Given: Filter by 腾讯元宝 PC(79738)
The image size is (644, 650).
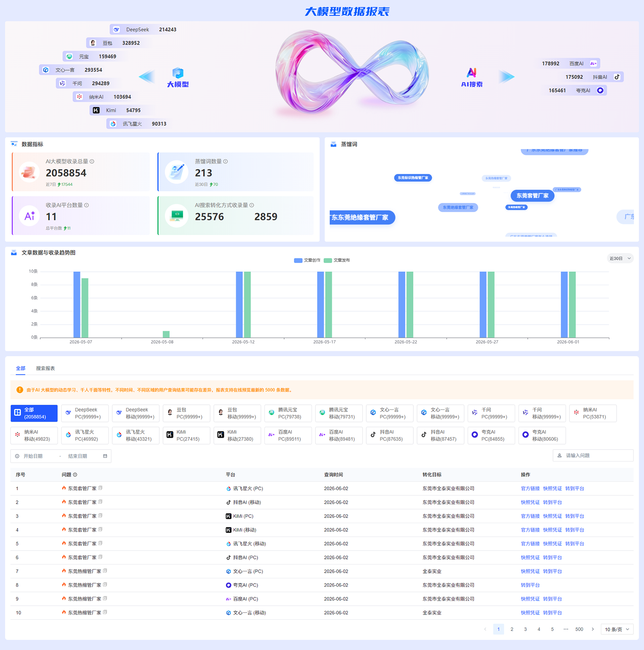Looking at the screenshot, I should (x=288, y=413).
